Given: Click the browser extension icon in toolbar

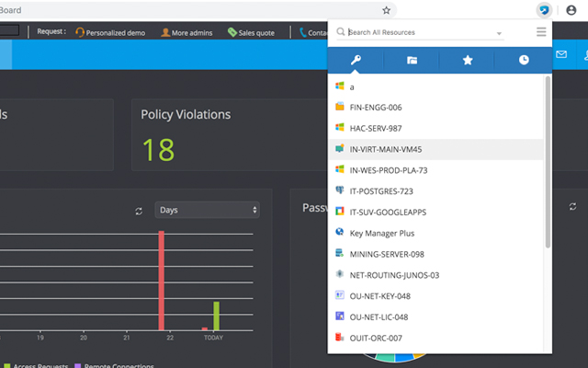Looking at the screenshot, I should [544, 10].
